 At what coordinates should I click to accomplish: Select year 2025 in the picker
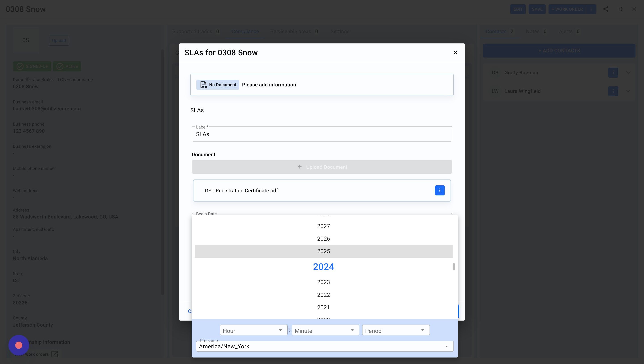pyautogui.click(x=323, y=251)
